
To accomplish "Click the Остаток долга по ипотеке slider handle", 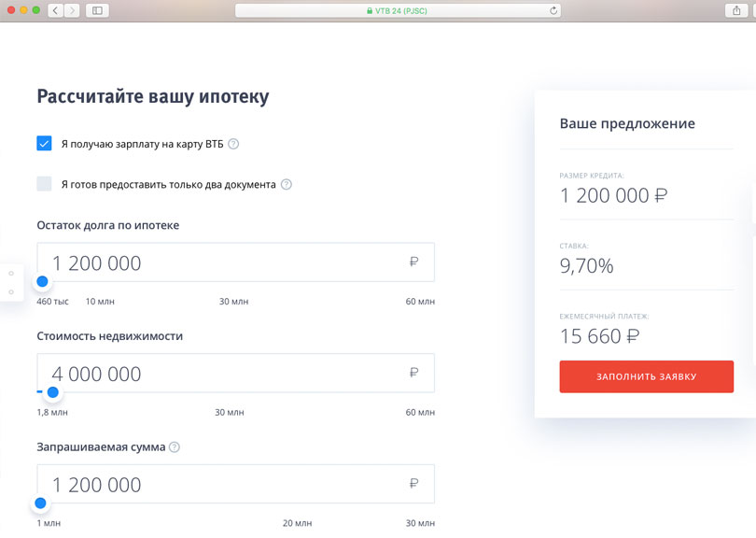I will (42, 281).
